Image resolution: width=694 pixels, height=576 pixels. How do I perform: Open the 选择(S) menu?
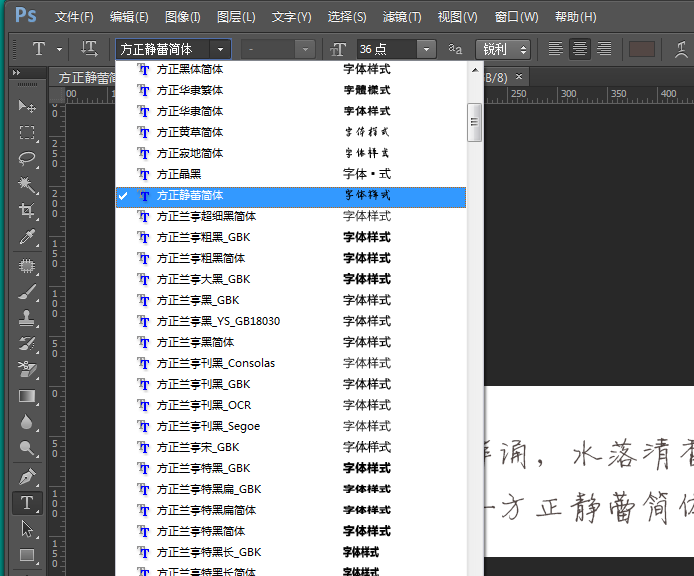[x=347, y=17]
